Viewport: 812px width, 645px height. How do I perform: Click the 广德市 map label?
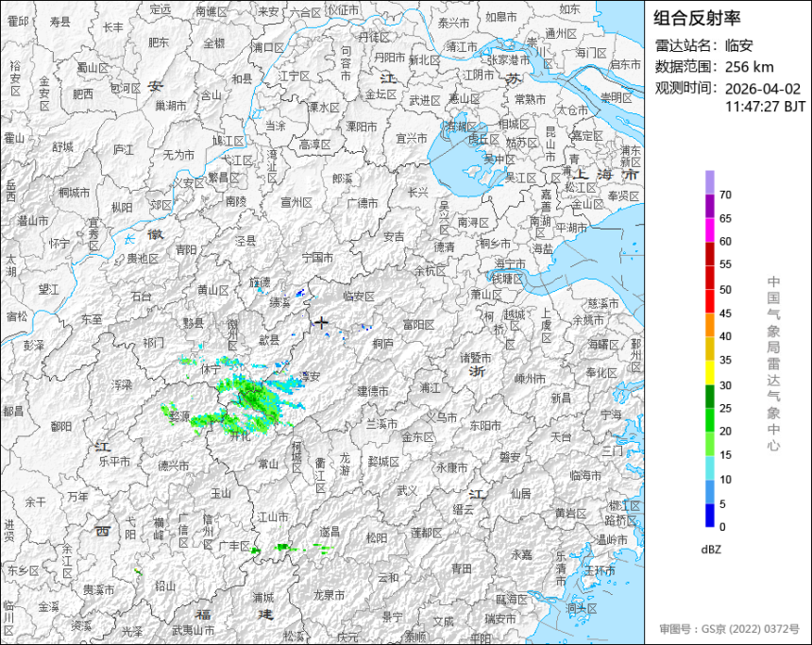click(363, 203)
